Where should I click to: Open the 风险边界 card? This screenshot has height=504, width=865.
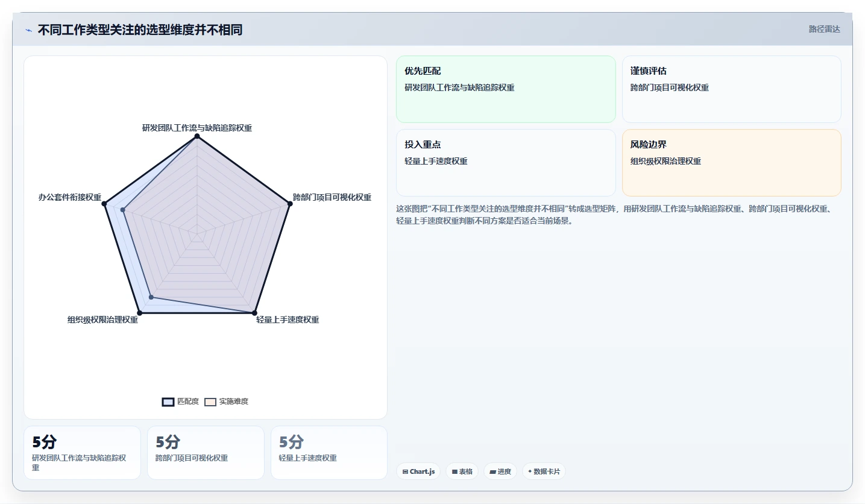point(731,163)
